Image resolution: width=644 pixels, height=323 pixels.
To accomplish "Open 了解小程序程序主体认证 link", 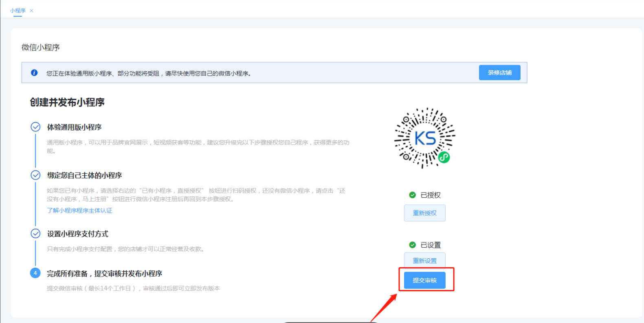I will [79, 210].
